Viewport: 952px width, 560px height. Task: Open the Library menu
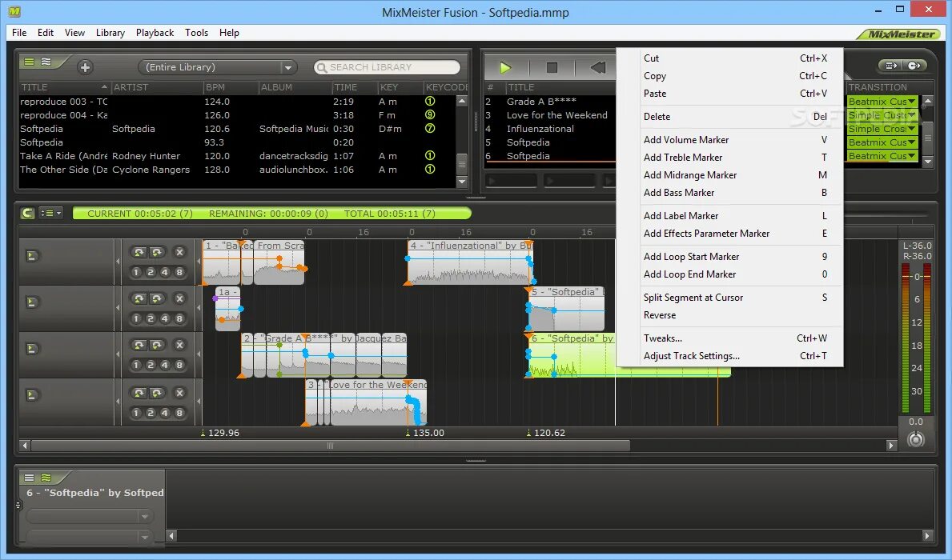pyautogui.click(x=110, y=33)
